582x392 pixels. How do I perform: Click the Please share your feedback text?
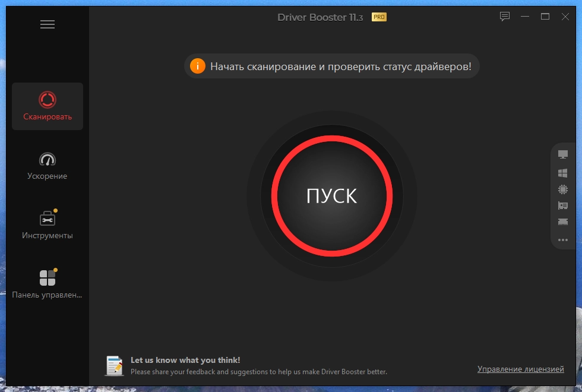coord(259,372)
